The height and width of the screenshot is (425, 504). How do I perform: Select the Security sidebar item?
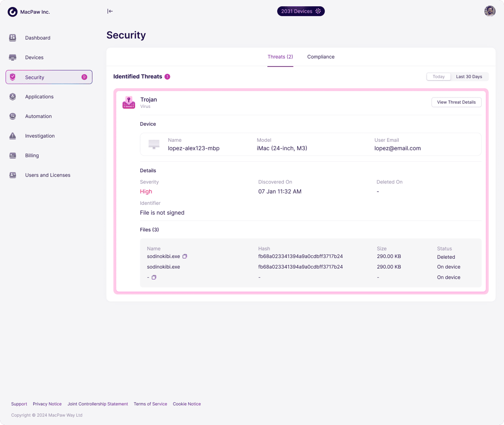(x=49, y=77)
